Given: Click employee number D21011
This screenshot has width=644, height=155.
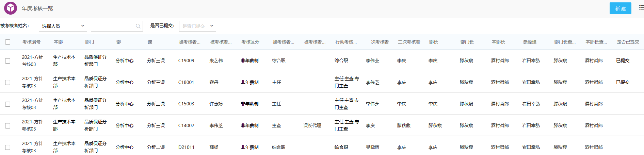Looking at the screenshot, I should 186,147.
